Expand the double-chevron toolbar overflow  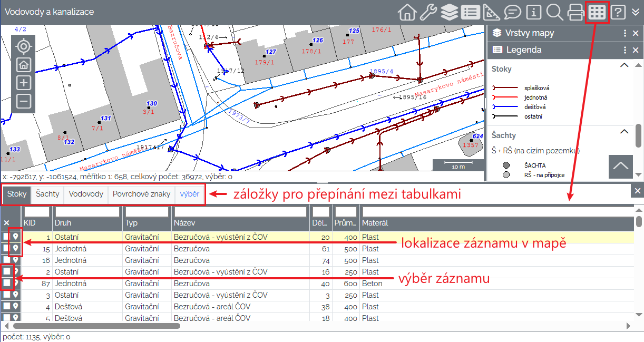pos(635,12)
